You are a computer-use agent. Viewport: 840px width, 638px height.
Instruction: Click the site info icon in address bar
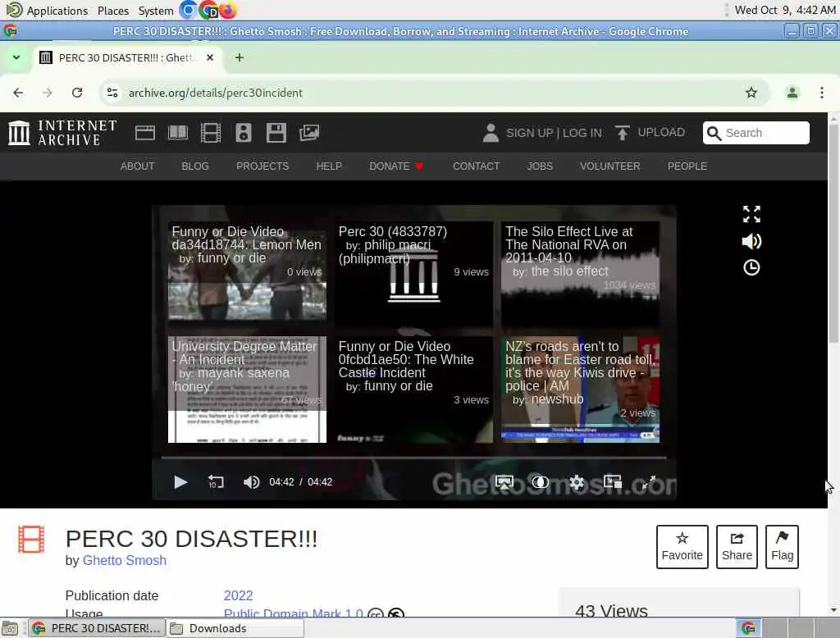pyautogui.click(x=112, y=93)
